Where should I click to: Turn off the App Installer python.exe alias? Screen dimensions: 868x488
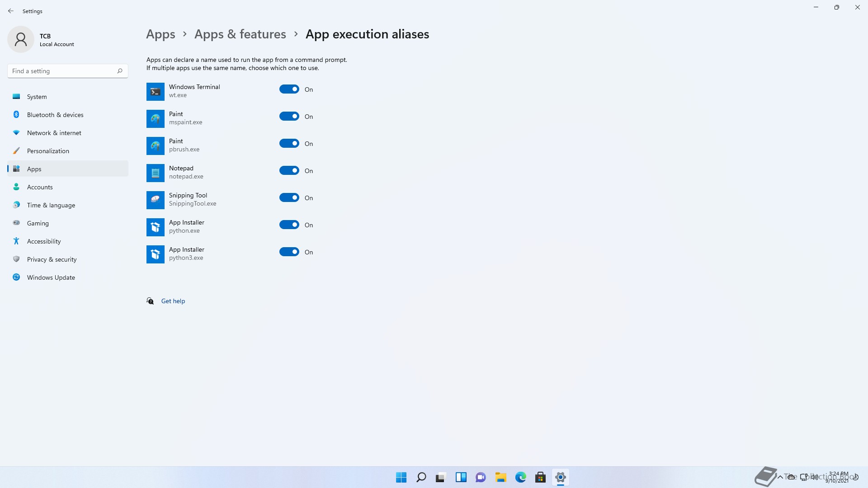coord(289,225)
